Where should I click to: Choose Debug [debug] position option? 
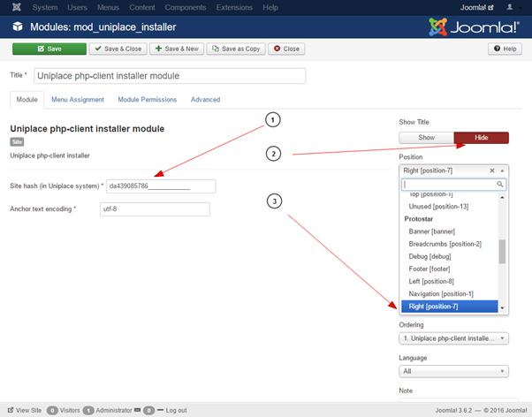pos(449,256)
